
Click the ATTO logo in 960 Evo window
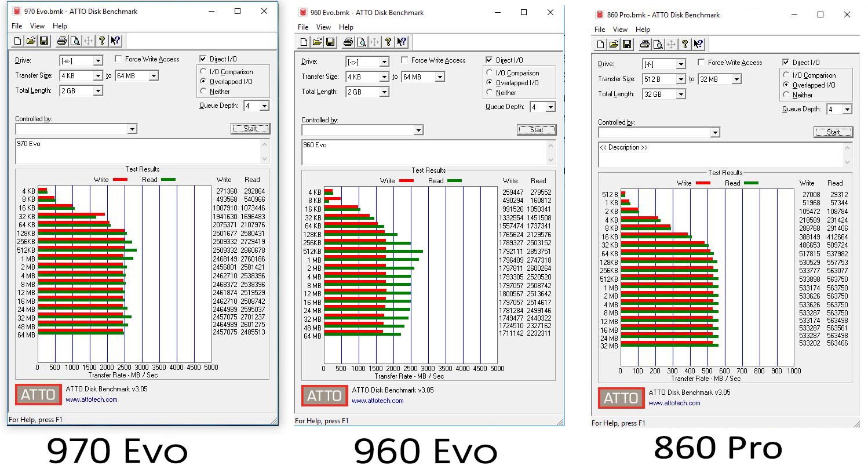(324, 396)
